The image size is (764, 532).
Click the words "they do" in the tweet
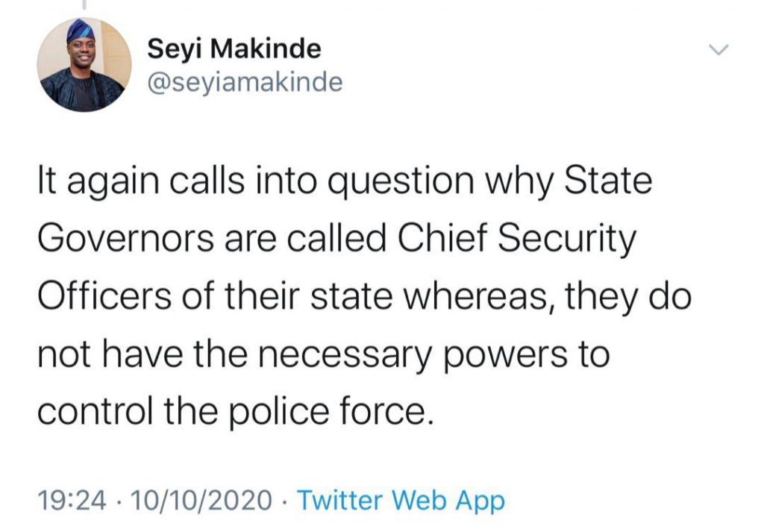click(630, 296)
